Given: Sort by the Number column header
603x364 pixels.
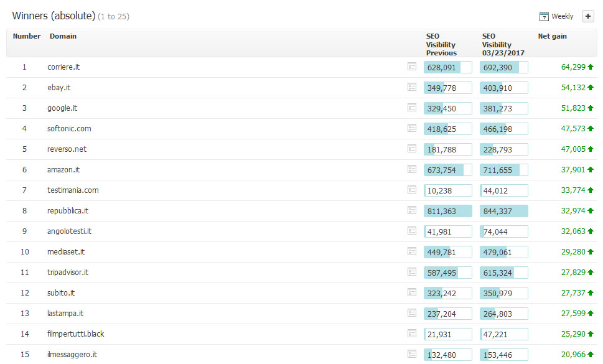Looking at the screenshot, I should click(27, 36).
